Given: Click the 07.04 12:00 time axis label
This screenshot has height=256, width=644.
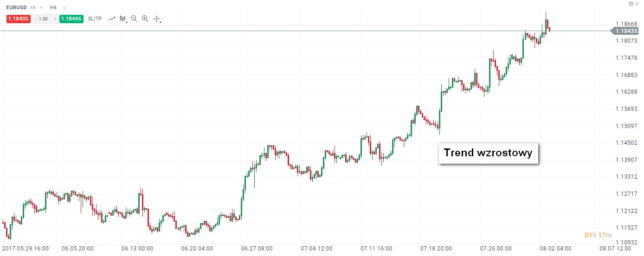Looking at the screenshot, I should click(316, 249).
